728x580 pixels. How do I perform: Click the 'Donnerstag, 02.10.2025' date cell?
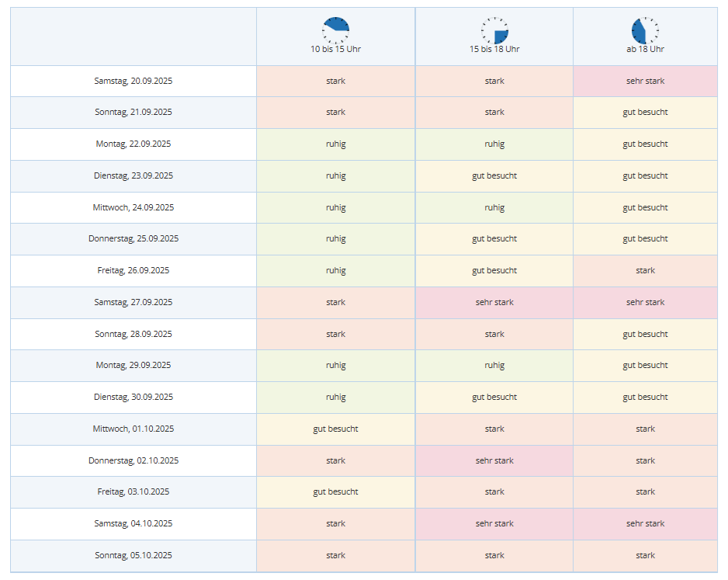133,460
